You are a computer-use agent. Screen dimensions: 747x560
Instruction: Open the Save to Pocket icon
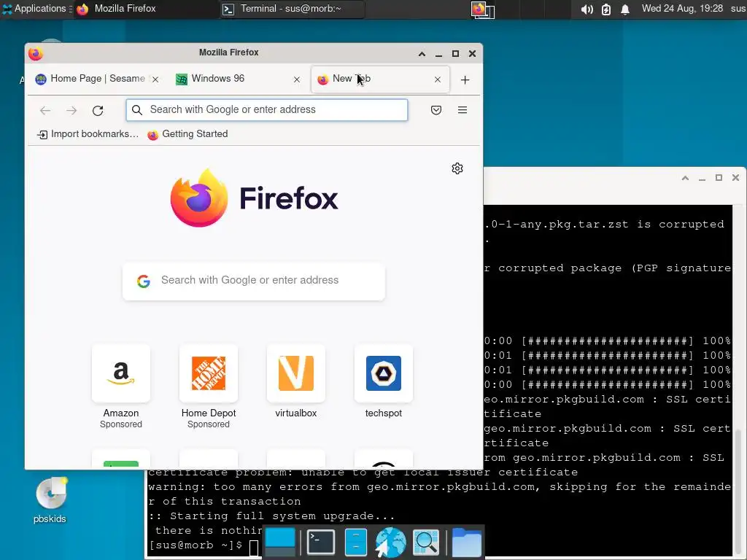pos(436,110)
